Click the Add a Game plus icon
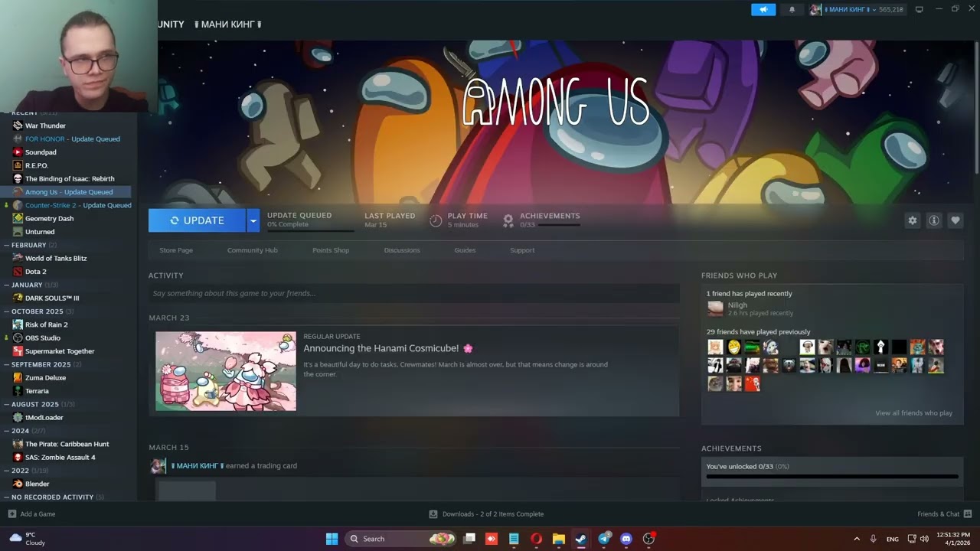The height and width of the screenshot is (551, 980). [x=11, y=514]
